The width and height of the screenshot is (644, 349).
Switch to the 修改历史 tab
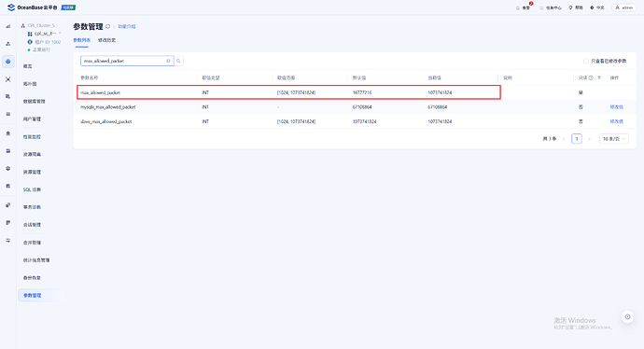click(106, 40)
